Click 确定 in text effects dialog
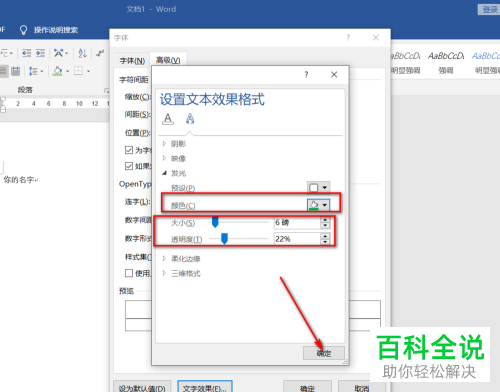500x392 pixels. pos(324,353)
